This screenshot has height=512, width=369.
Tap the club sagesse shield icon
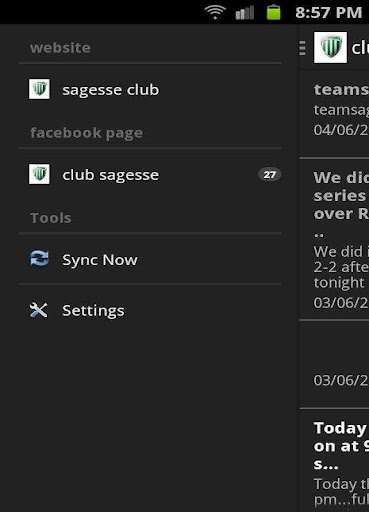(39, 174)
